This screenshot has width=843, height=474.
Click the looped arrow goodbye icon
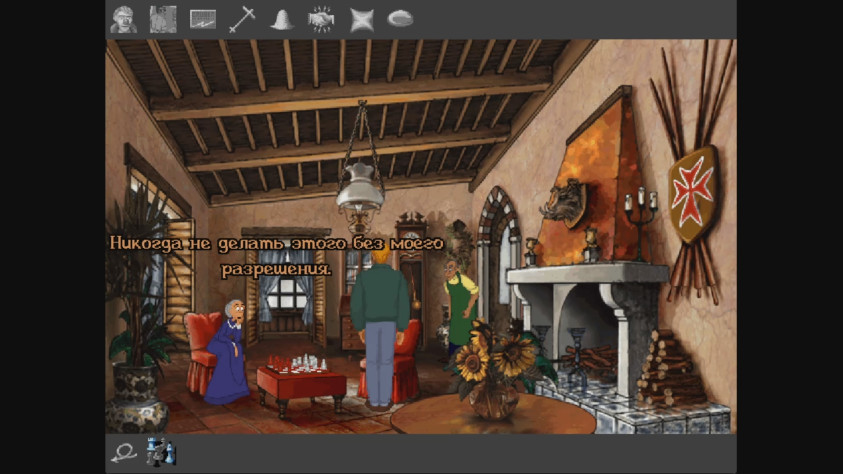[124, 453]
